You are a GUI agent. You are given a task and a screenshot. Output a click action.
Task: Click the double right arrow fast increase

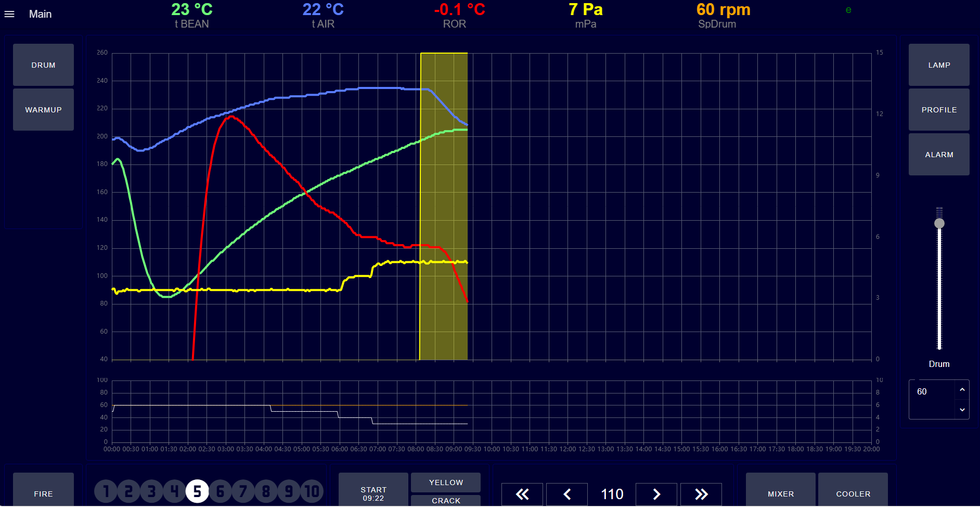[701, 494]
